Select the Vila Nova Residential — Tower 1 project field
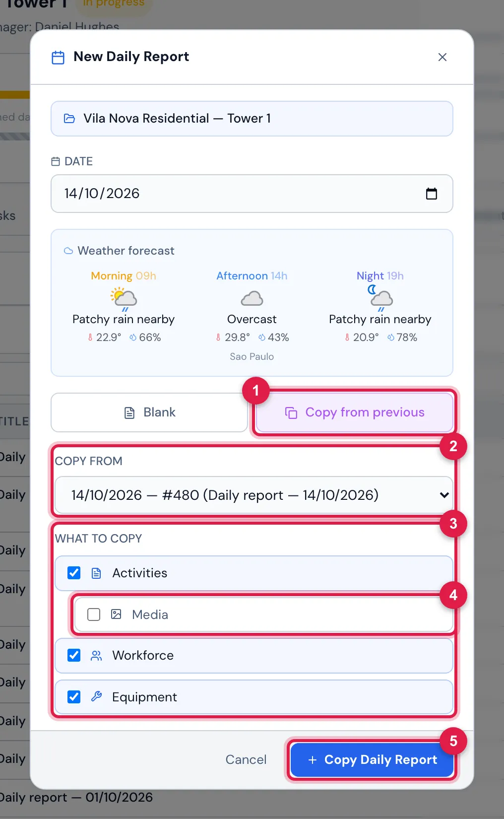This screenshot has height=819, width=504. pyautogui.click(x=252, y=119)
